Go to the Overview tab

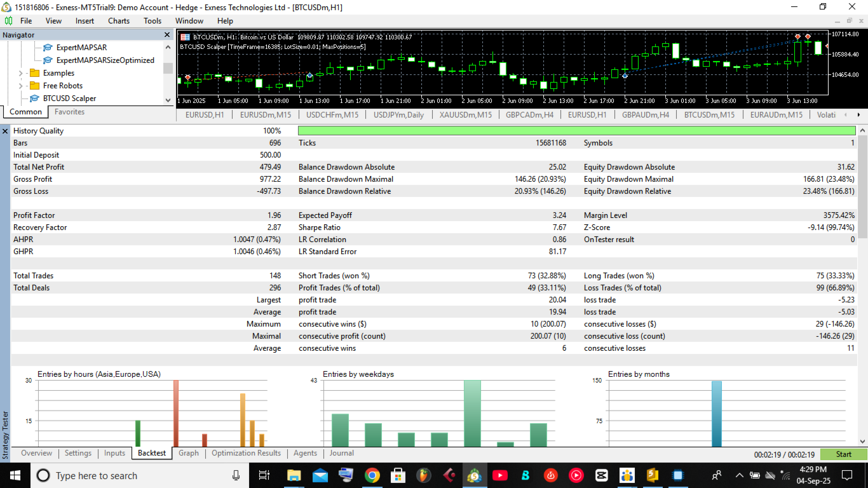(36, 453)
